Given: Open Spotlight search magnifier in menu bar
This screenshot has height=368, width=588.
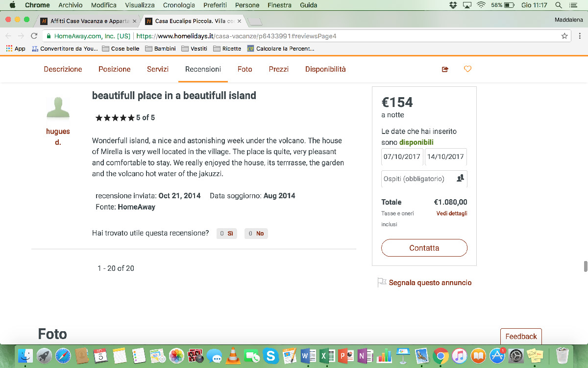Looking at the screenshot, I should pyautogui.click(x=558, y=5).
